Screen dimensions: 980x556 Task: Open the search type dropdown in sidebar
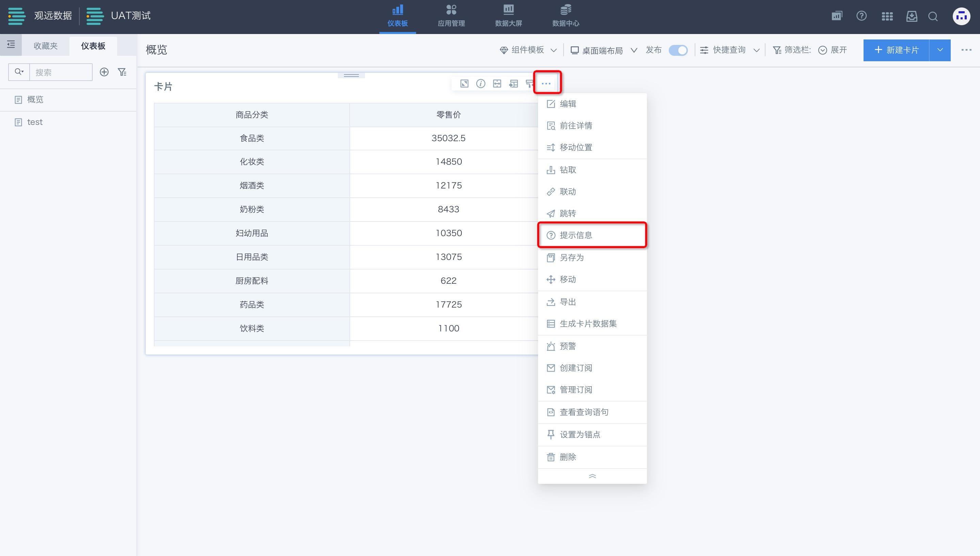[x=19, y=72]
